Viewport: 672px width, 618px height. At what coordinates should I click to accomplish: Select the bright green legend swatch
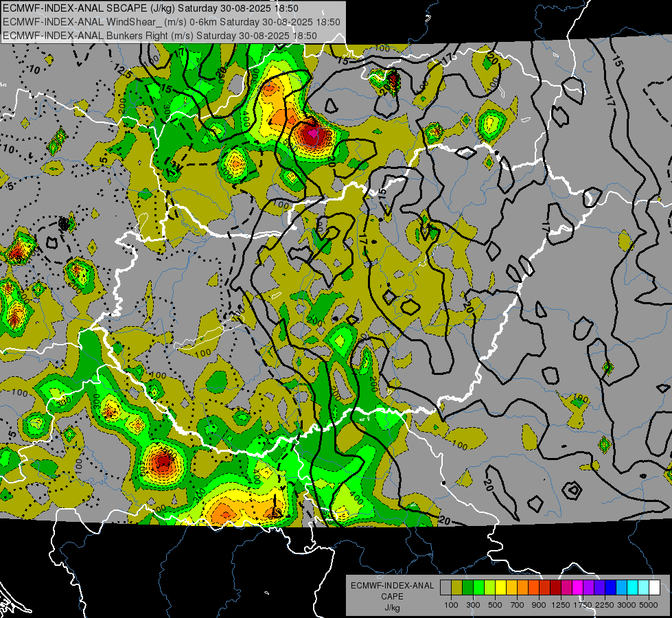pyautogui.click(x=478, y=588)
